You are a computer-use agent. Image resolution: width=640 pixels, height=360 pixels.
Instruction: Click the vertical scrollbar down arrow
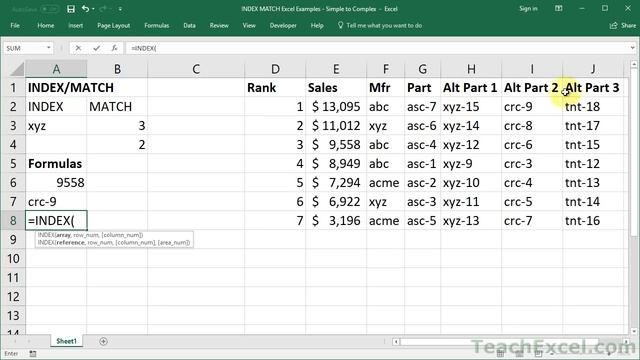click(x=633, y=332)
